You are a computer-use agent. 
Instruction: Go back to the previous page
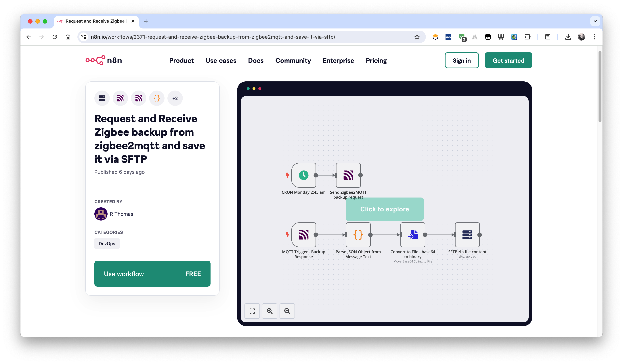point(29,37)
